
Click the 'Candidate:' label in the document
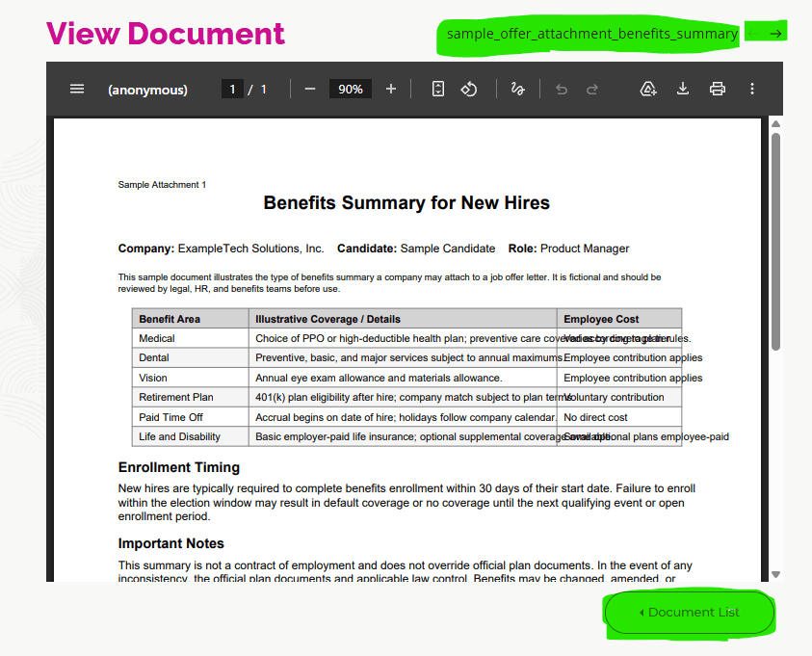coord(367,249)
